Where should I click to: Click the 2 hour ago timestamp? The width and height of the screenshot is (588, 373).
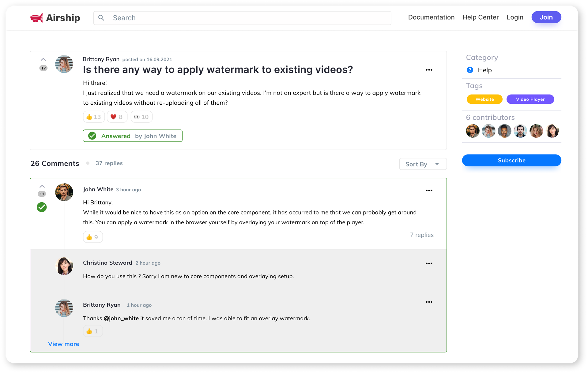[x=148, y=263]
